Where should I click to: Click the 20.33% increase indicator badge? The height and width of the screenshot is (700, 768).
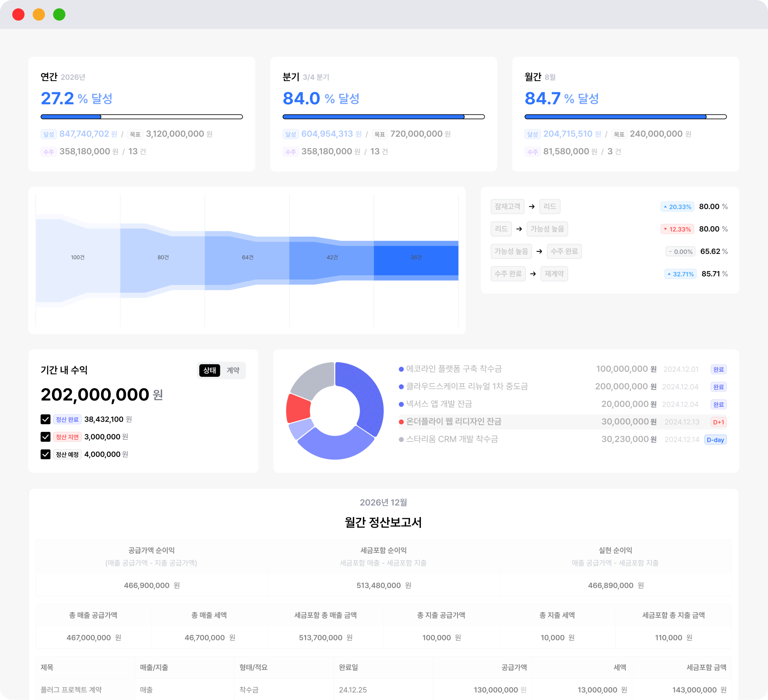(677, 206)
